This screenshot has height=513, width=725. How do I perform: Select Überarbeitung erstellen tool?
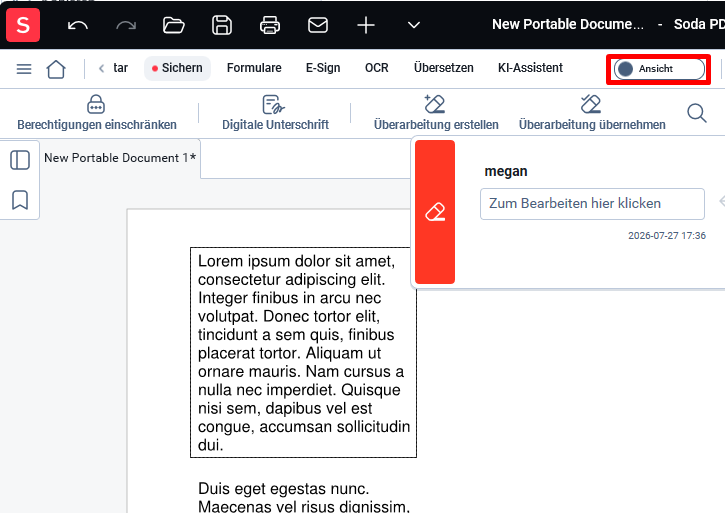436,113
